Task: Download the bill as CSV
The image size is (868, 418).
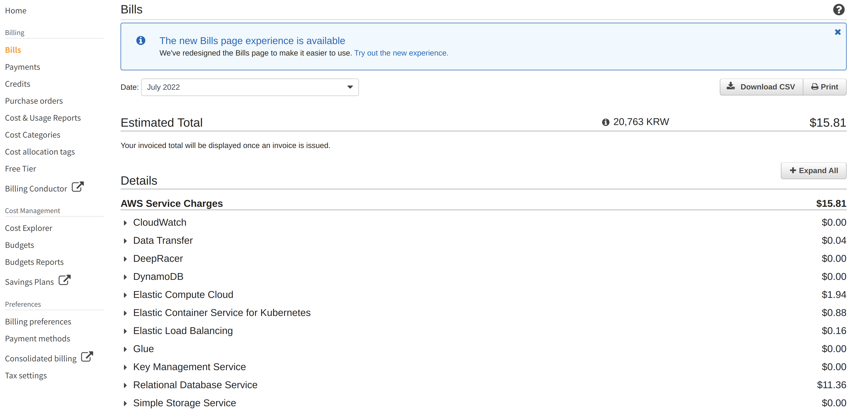Action: 761,87
